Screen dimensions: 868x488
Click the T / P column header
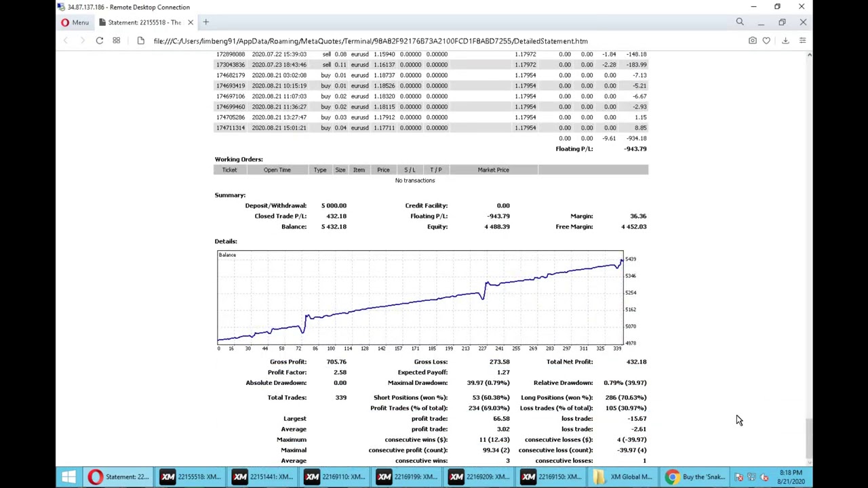tap(435, 170)
